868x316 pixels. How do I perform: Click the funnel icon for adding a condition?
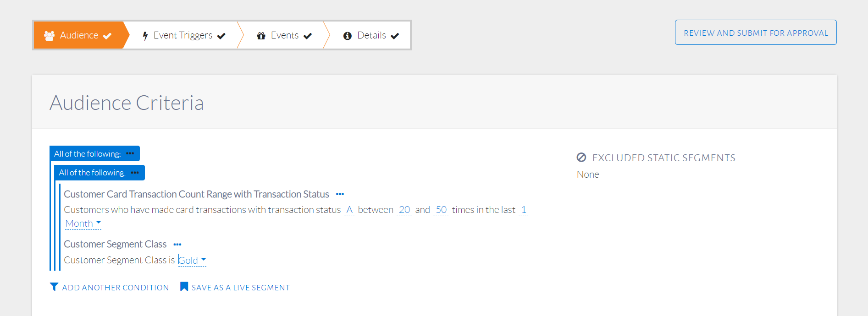coord(54,287)
